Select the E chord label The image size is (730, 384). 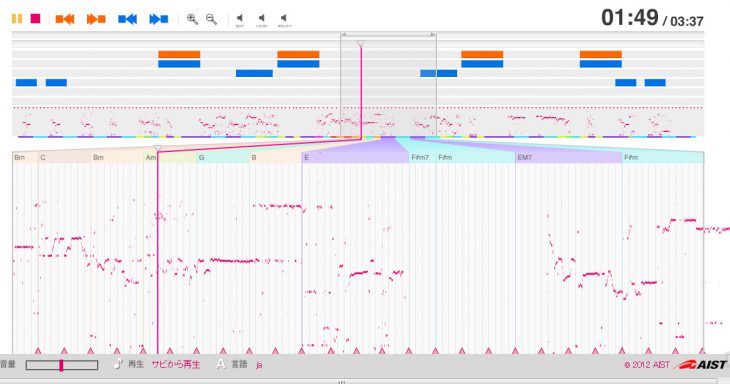[x=306, y=157]
